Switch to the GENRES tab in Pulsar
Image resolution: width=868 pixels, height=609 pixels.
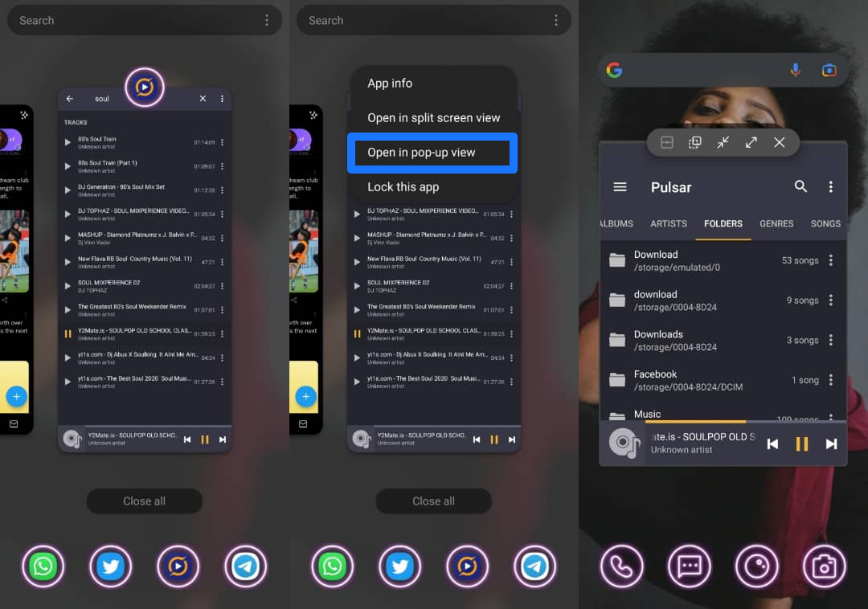pyautogui.click(x=776, y=223)
